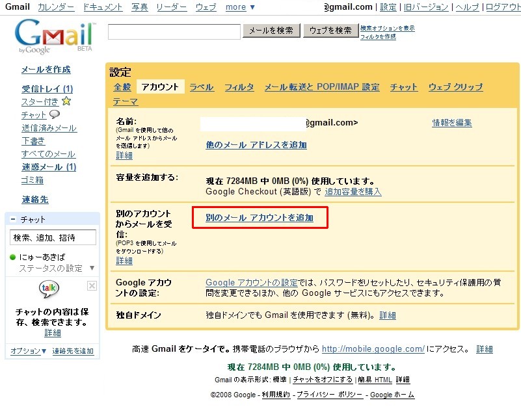Click the メールを検索 button

(x=271, y=31)
